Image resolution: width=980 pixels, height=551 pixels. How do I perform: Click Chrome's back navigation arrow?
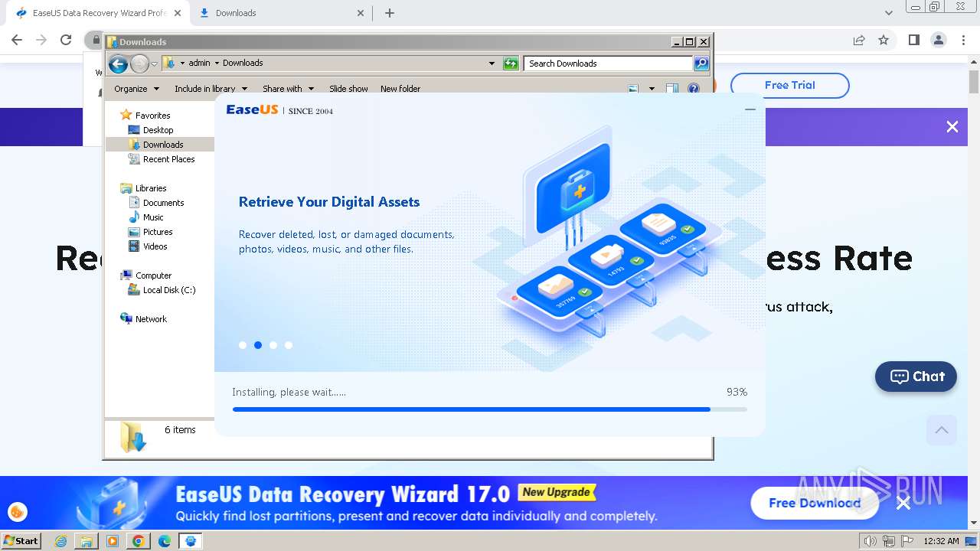[x=17, y=40]
